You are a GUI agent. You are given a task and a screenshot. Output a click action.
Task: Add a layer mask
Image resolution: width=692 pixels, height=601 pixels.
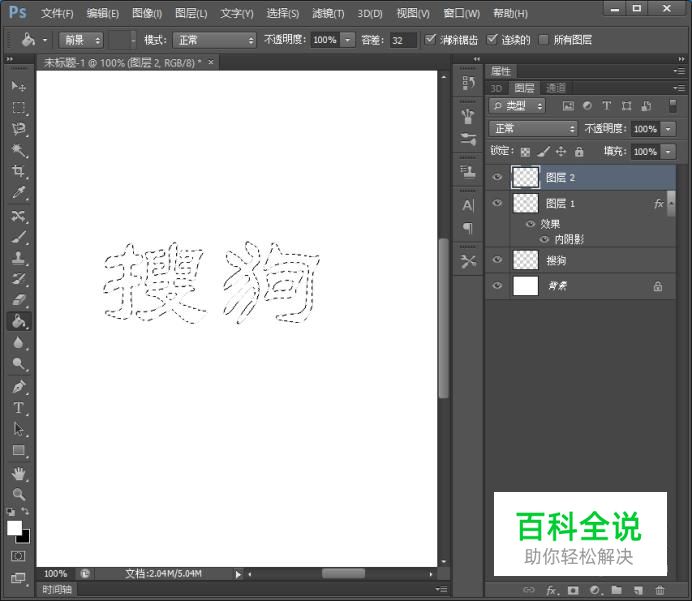click(x=573, y=590)
